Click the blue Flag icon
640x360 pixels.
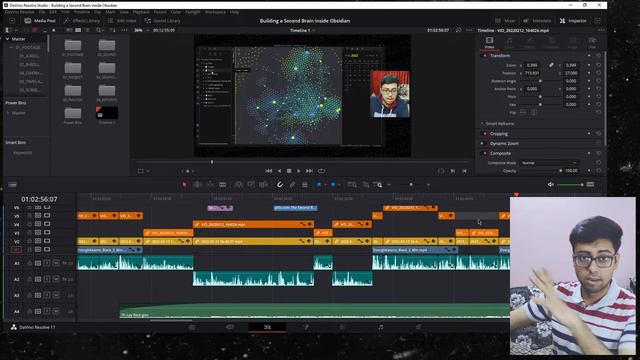[x=319, y=184]
